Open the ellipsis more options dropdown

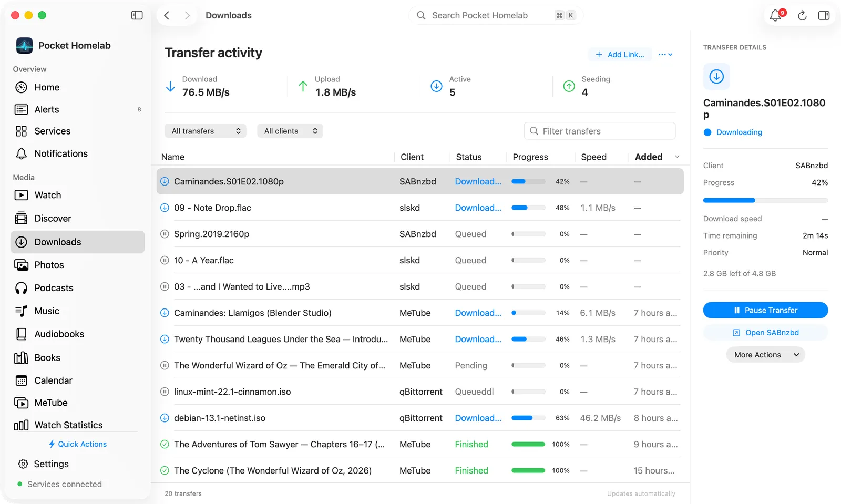point(665,54)
